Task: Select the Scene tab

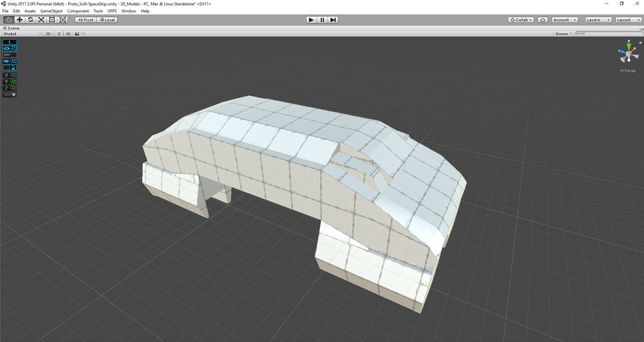Action: (x=11, y=28)
